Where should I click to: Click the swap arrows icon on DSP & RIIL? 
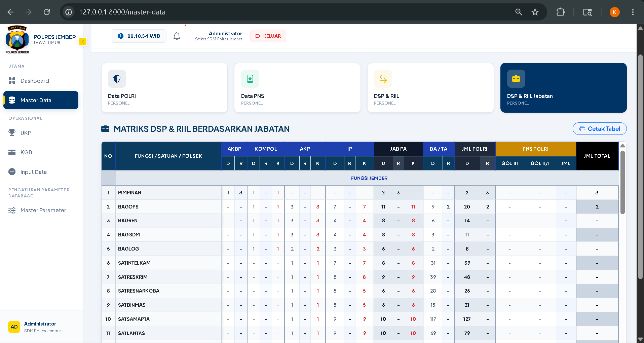(x=383, y=79)
